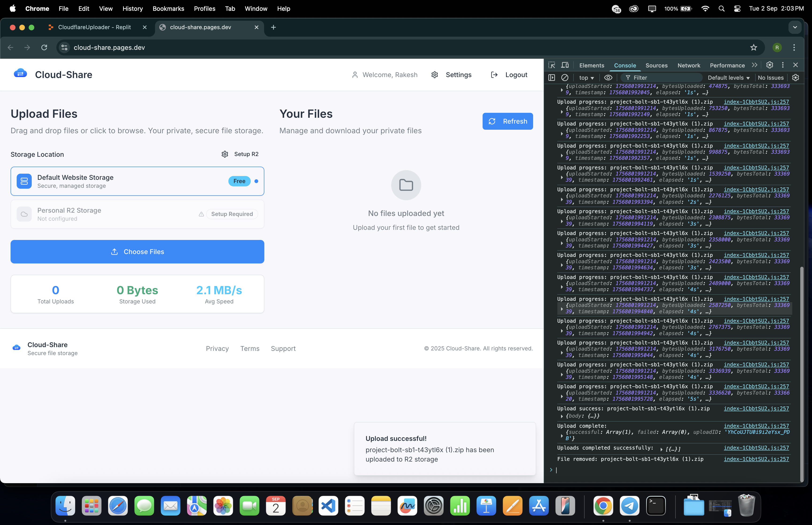812x525 pixels.
Task: Expand the Uploads completed successfully array
Action: 661,449
